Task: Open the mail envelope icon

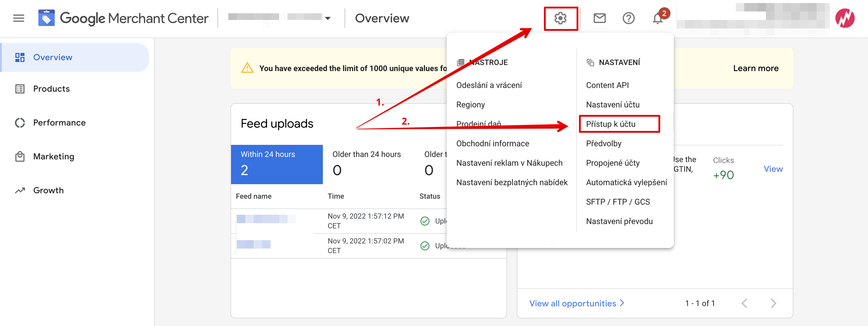Action: click(x=599, y=18)
